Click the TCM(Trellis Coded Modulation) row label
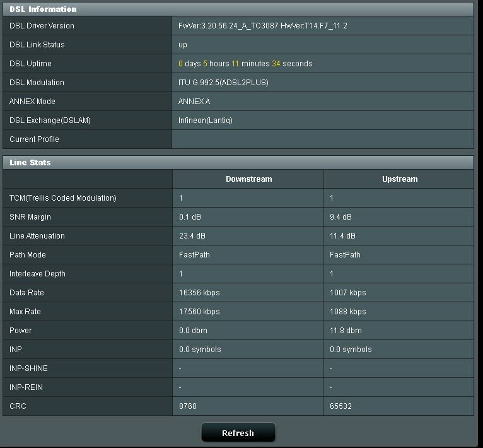The width and height of the screenshot is (483, 448). [x=63, y=198]
